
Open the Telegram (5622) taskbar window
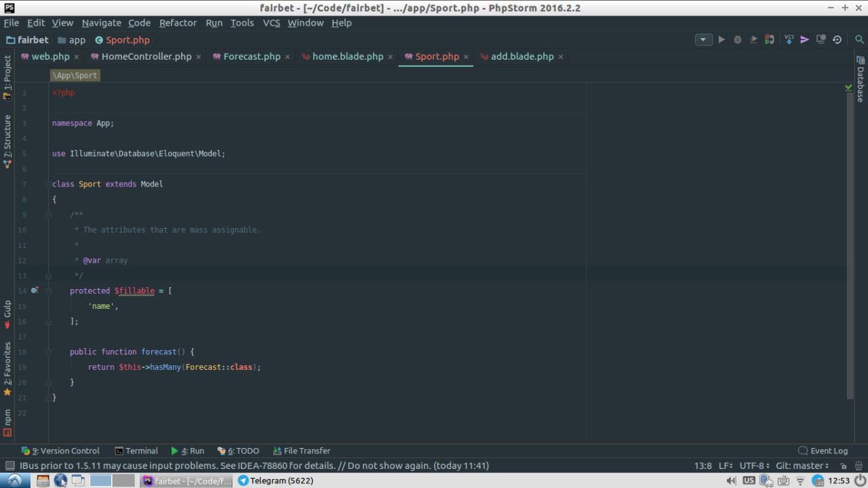click(275, 481)
